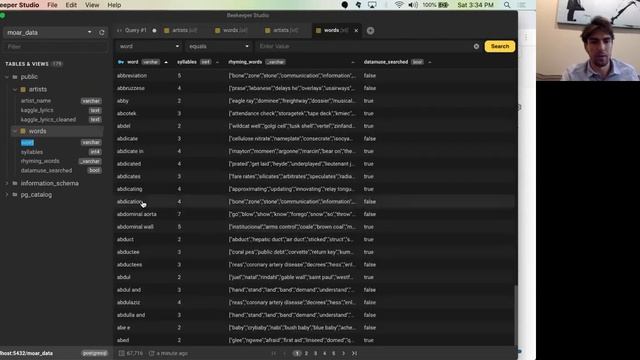Collapse the public schema

click(7, 77)
